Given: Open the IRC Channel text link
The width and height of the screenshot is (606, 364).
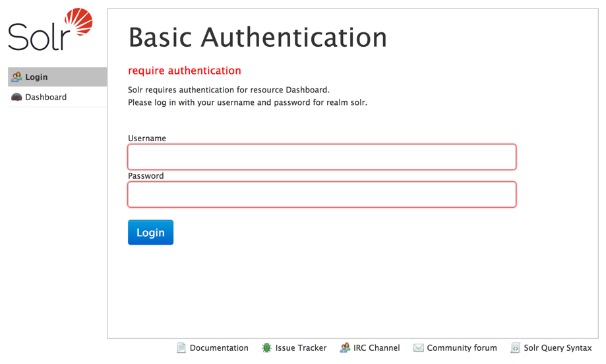Looking at the screenshot, I should coord(377,348).
